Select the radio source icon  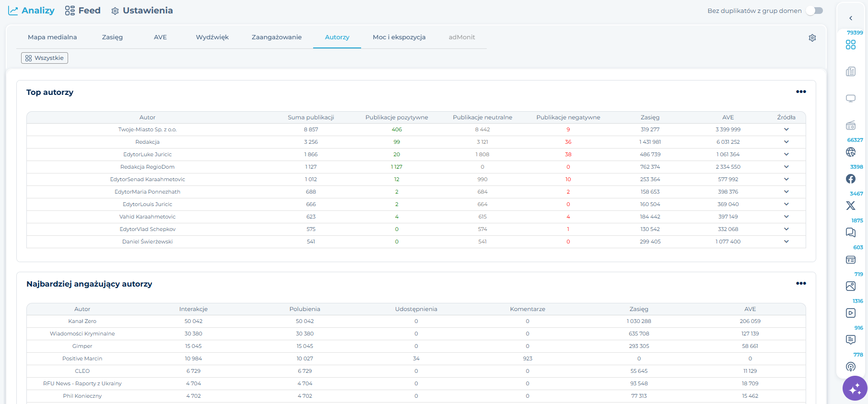pyautogui.click(x=851, y=125)
